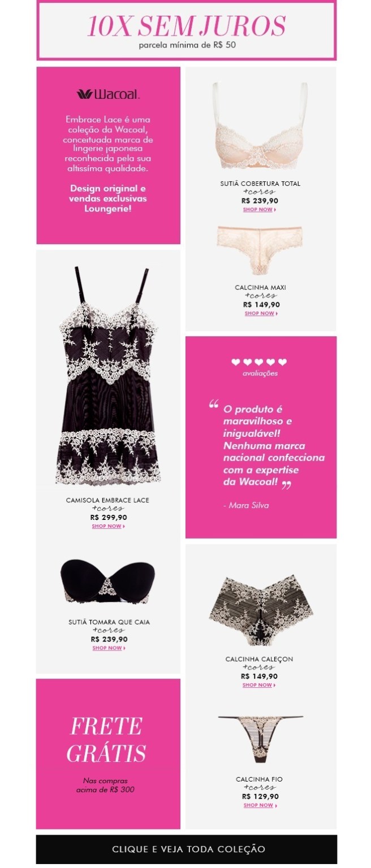Click Shop Now under Sutiã Cobertura Total

(260, 210)
